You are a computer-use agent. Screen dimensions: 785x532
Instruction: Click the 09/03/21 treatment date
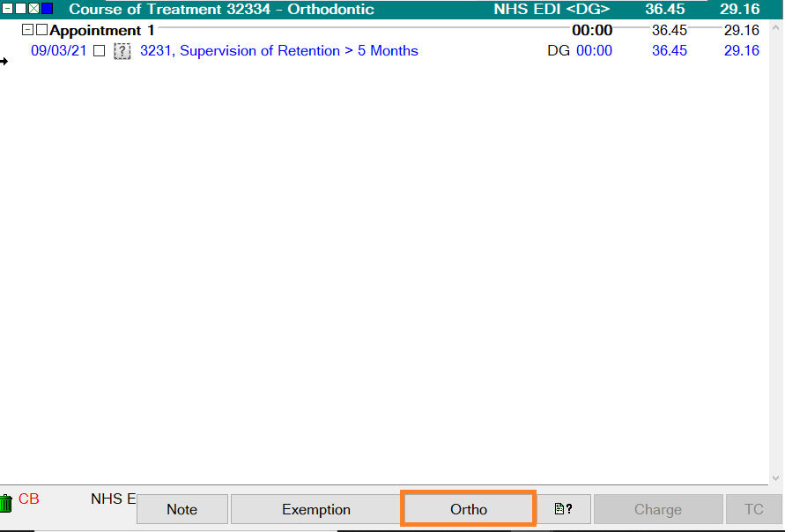coord(58,51)
